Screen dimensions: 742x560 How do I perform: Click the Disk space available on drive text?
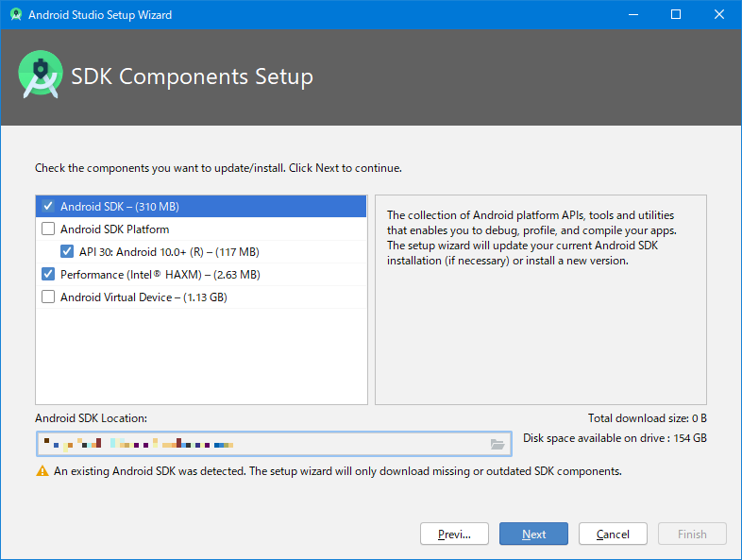pos(615,438)
